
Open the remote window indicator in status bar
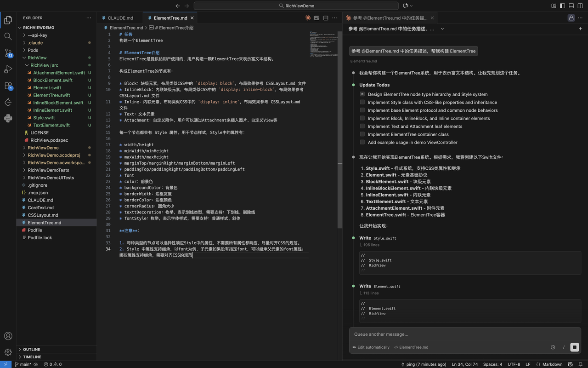5,364
